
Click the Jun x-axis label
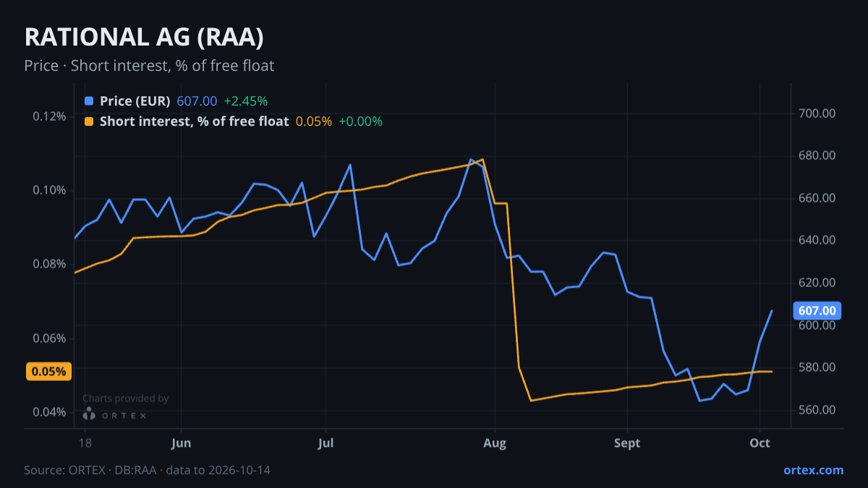click(182, 443)
